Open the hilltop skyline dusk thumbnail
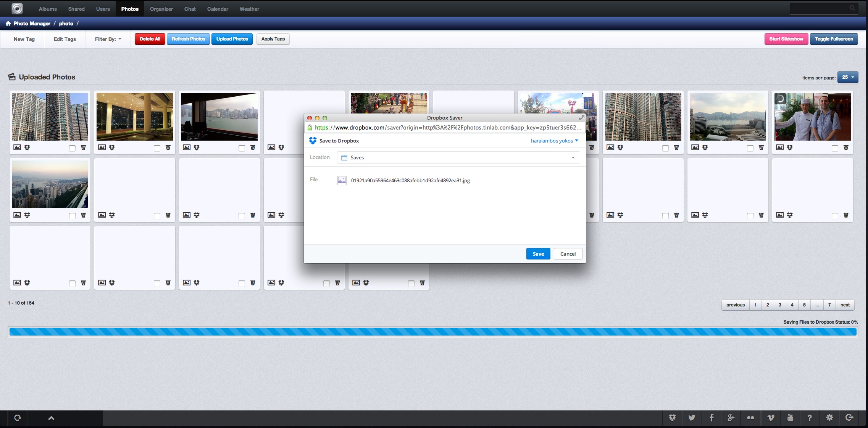The width and height of the screenshot is (868, 428). (50, 184)
